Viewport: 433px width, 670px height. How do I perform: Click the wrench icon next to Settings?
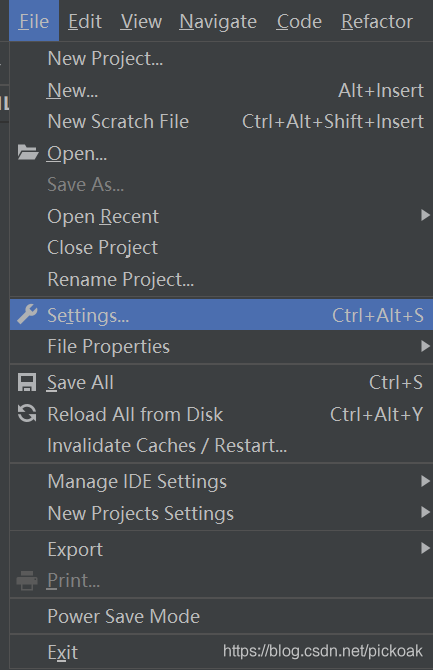[27, 314]
